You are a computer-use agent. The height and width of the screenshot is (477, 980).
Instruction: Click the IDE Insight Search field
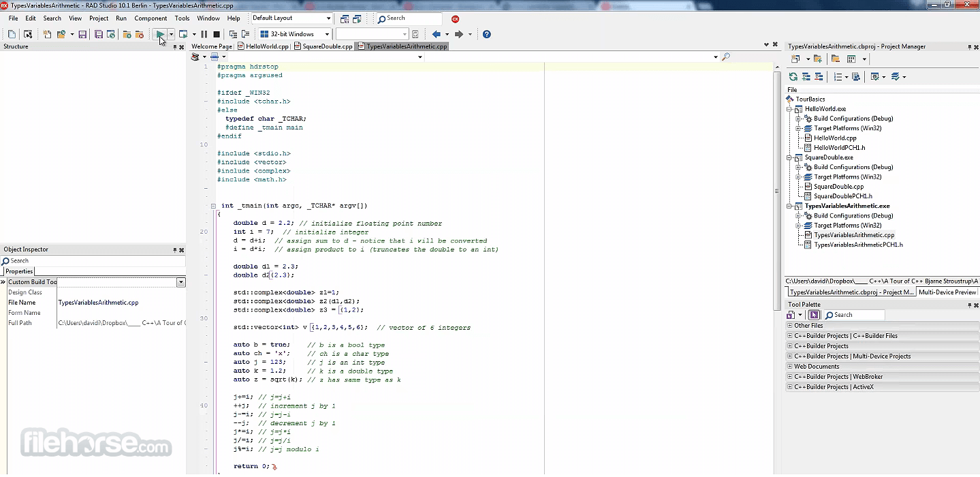409,18
